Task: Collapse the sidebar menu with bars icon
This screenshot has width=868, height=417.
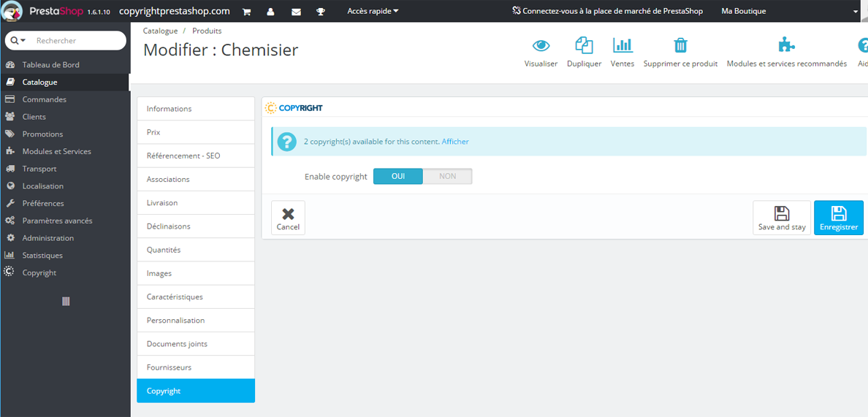Action: pos(66,302)
